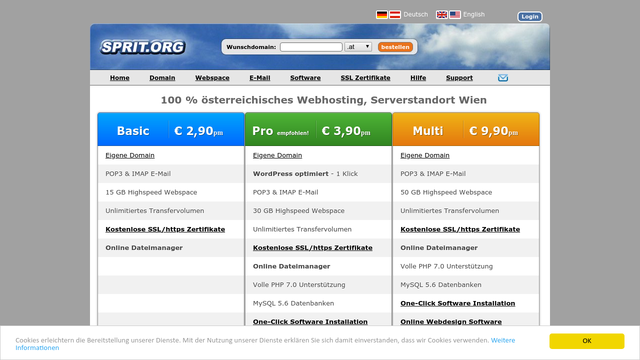Click 'Volle PHP 7.0 Unterstützung' in Pro
Image resolution: width=640 pixels, height=360 pixels.
299,285
